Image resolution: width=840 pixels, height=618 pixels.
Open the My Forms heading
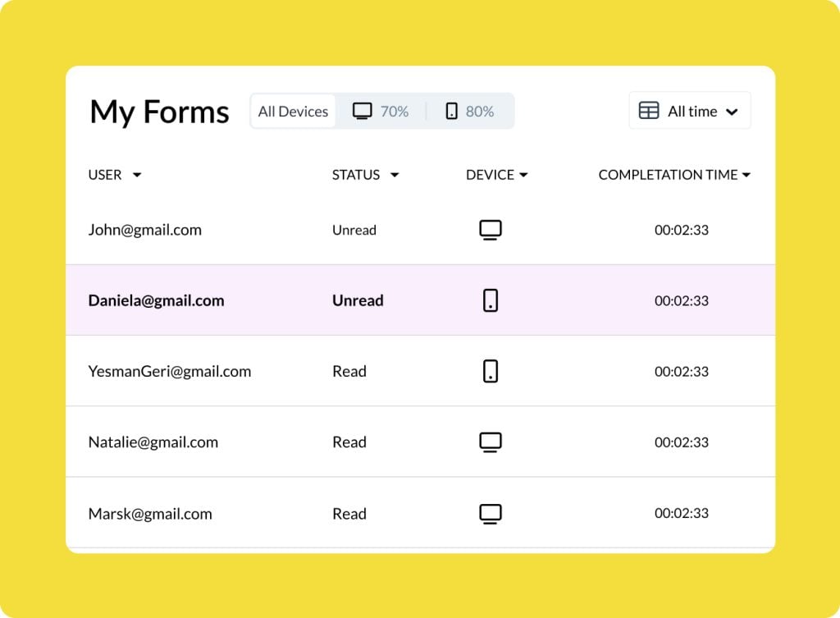[x=159, y=112]
